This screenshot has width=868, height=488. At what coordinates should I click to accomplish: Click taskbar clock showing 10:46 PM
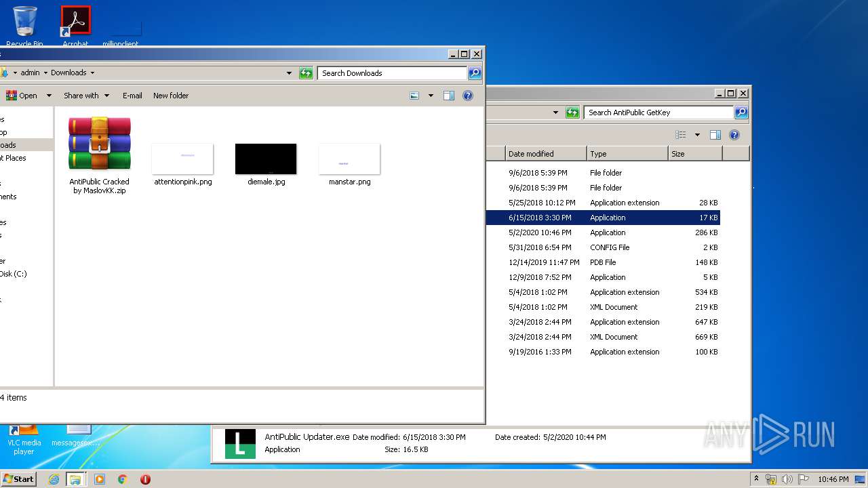(x=833, y=479)
